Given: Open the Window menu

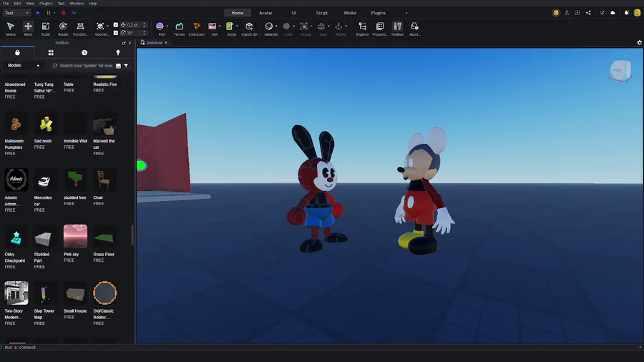Looking at the screenshot, I should pos(77,4).
